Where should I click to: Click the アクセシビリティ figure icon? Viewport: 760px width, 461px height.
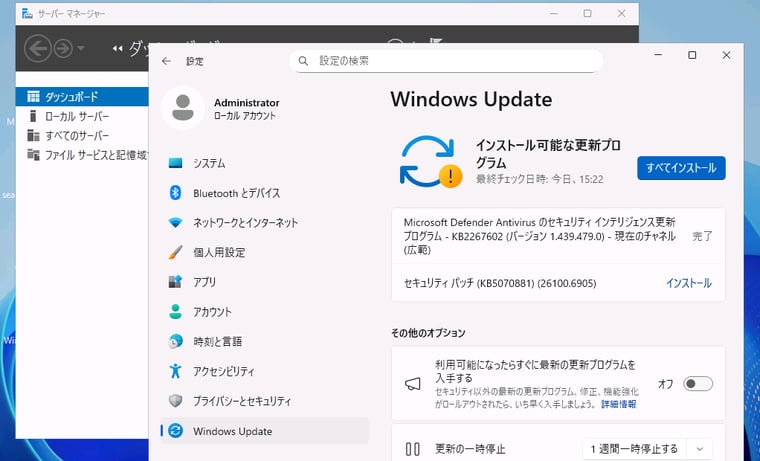point(175,371)
